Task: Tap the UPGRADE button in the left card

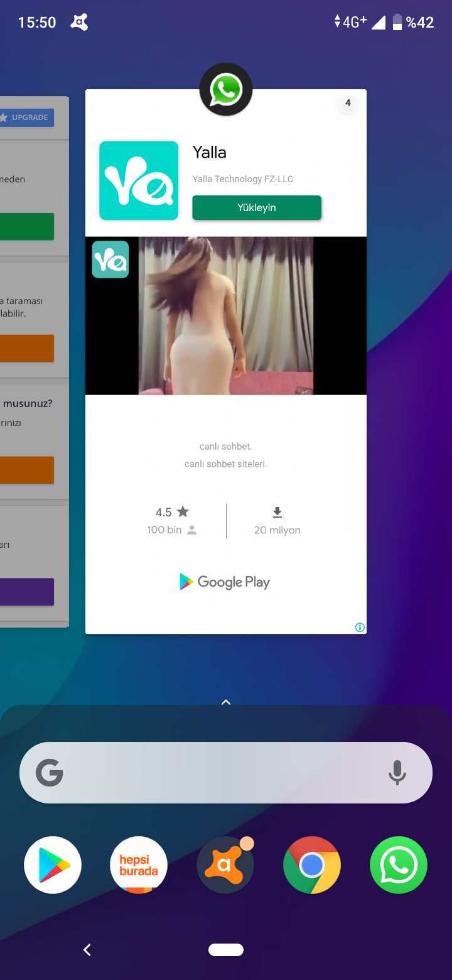Action: [26, 117]
